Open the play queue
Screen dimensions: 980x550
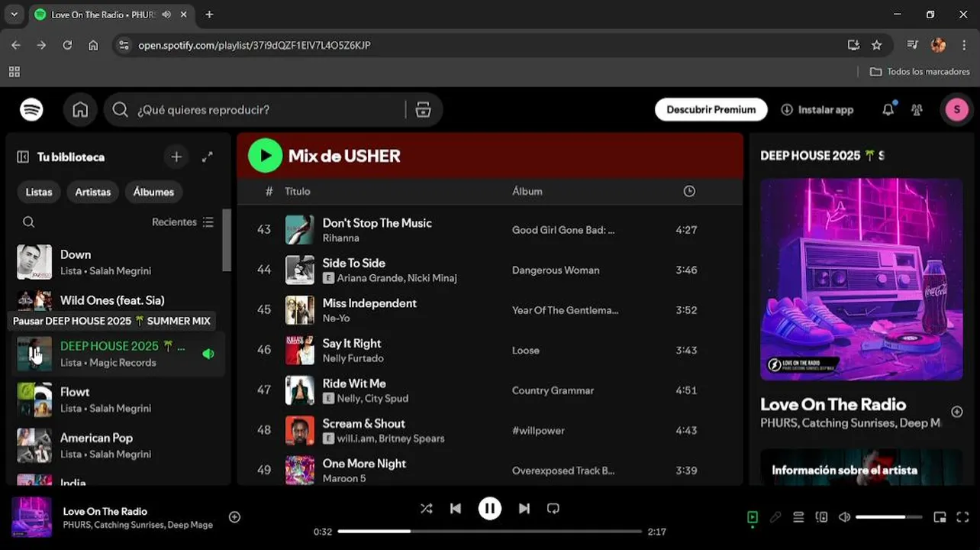pyautogui.click(x=798, y=517)
